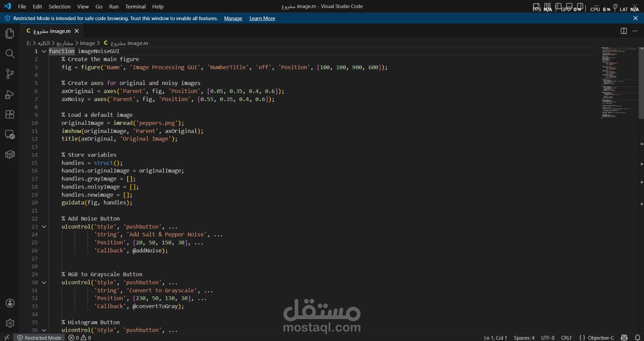644x341 pixels.
Task: Open the File menu
Action: click(22, 6)
